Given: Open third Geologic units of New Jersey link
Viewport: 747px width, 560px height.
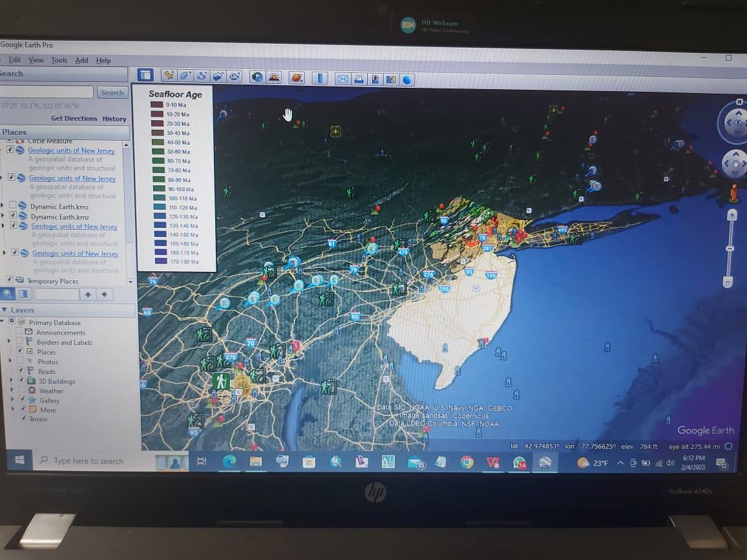Looking at the screenshot, I should pyautogui.click(x=74, y=227).
